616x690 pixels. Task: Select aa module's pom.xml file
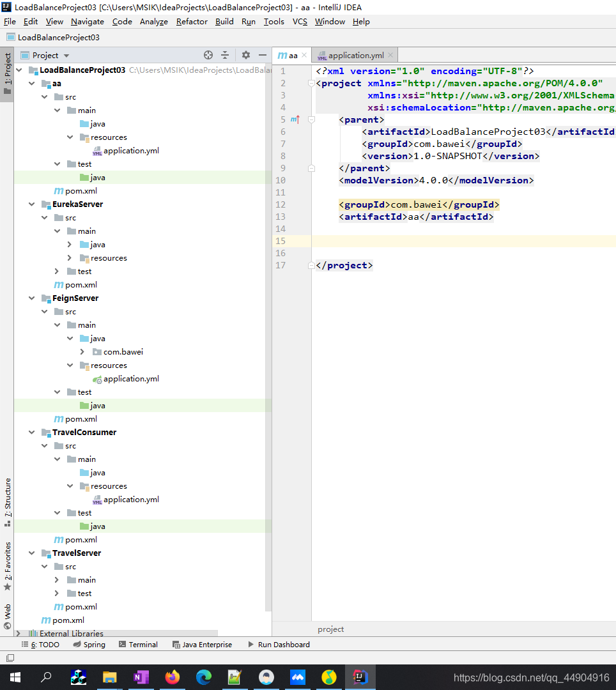pos(75,190)
